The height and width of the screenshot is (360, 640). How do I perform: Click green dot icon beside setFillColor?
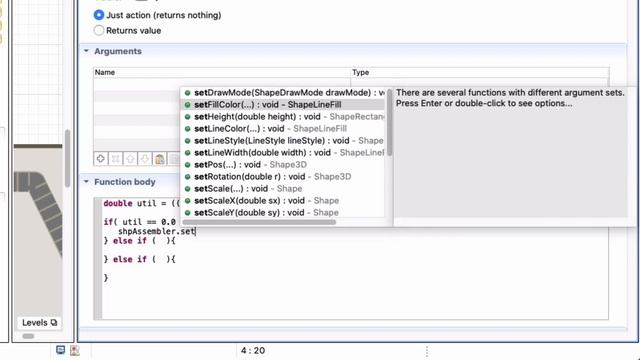point(187,105)
